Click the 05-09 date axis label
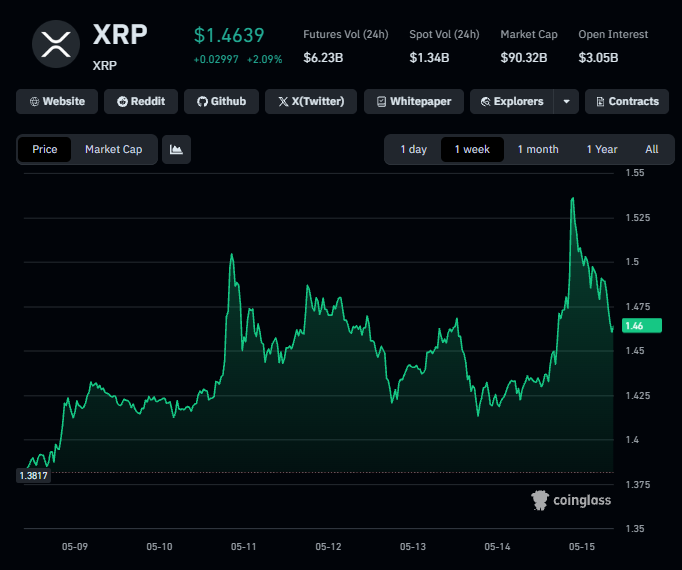This screenshot has width=682, height=570. click(75, 547)
